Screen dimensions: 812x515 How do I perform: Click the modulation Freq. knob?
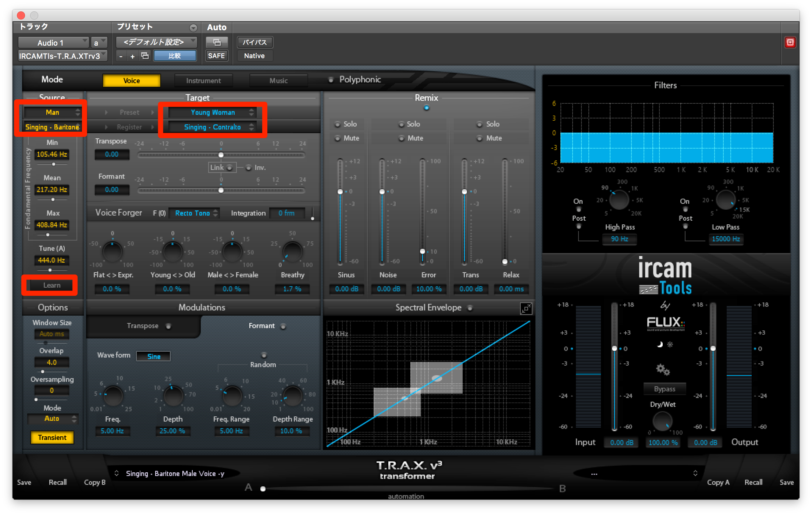(x=113, y=395)
